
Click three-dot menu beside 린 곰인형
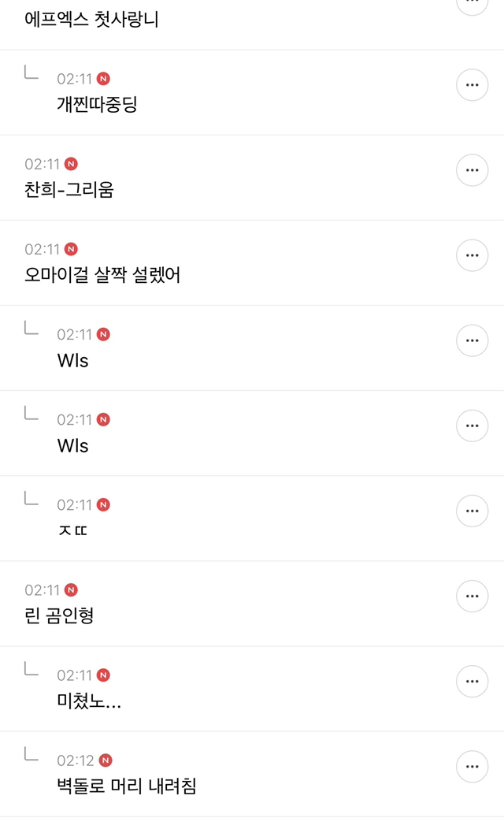point(472,596)
